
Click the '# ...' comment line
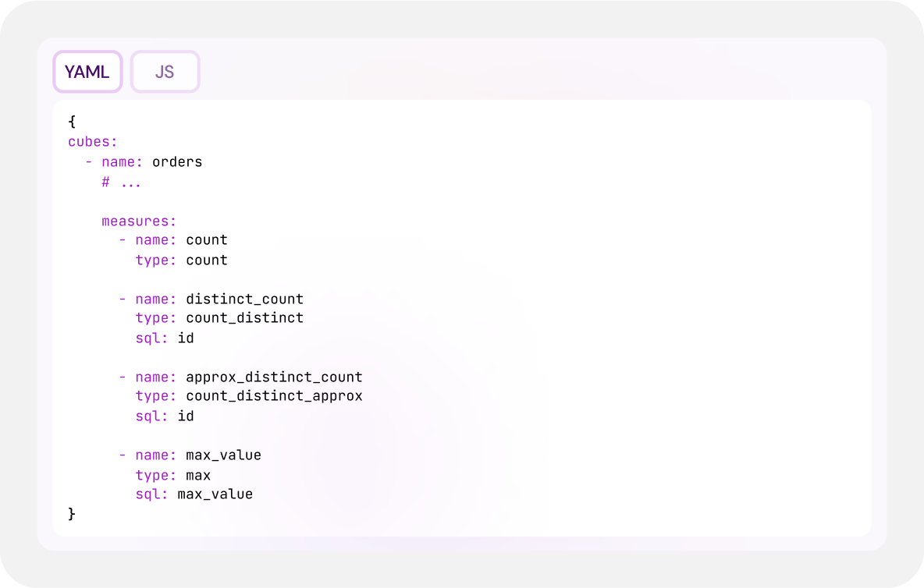click(121, 182)
